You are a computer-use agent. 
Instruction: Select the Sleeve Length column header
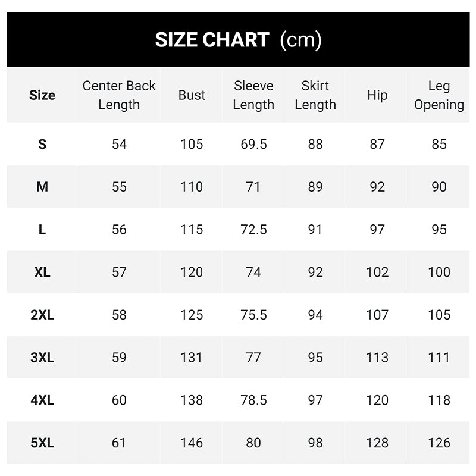pyautogui.click(x=253, y=95)
